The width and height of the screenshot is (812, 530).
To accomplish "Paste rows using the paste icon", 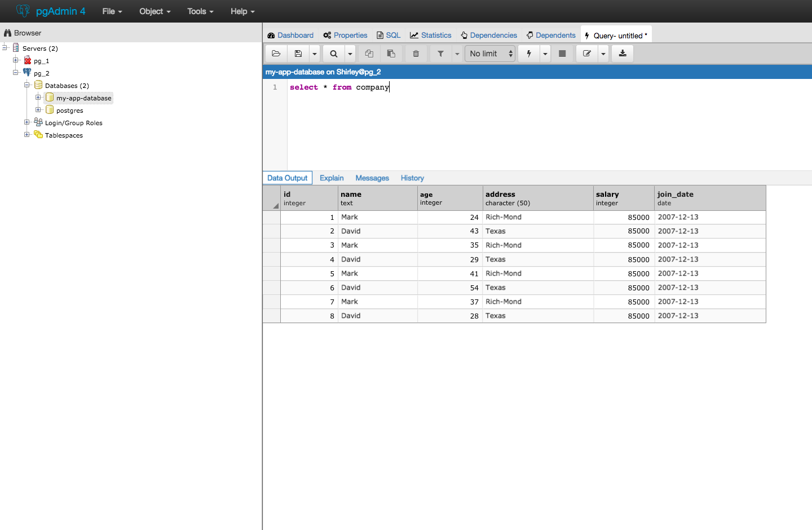I will tap(391, 53).
